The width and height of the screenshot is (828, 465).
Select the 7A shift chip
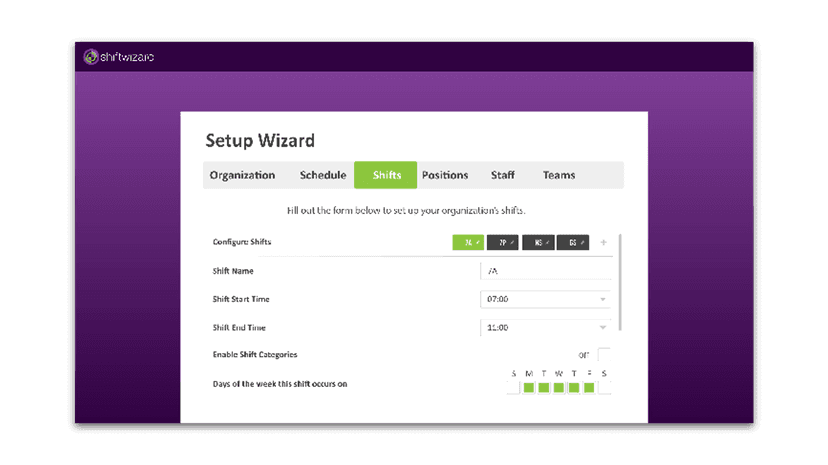pyautogui.click(x=468, y=242)
